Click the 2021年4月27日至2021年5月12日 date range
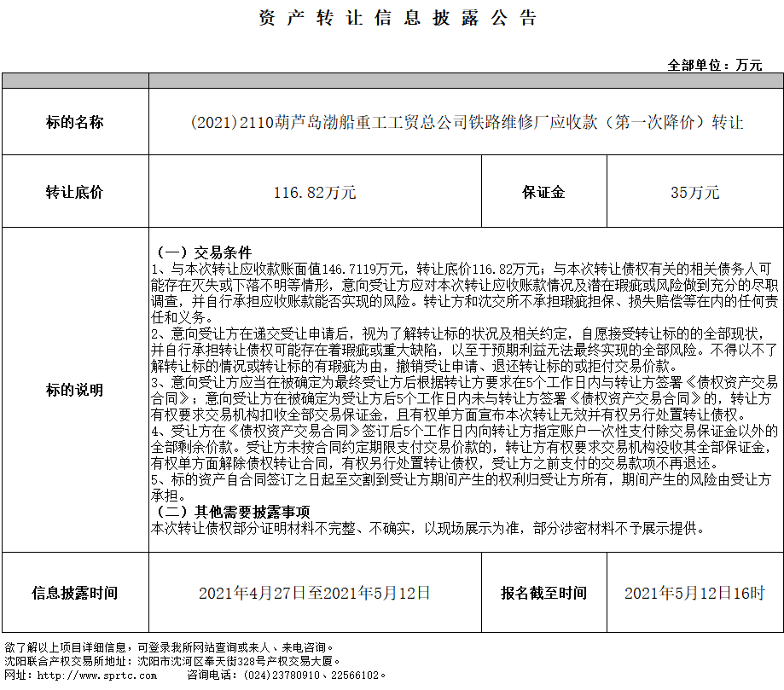This screenshot has width=784, height=690. tap(315, 593)
